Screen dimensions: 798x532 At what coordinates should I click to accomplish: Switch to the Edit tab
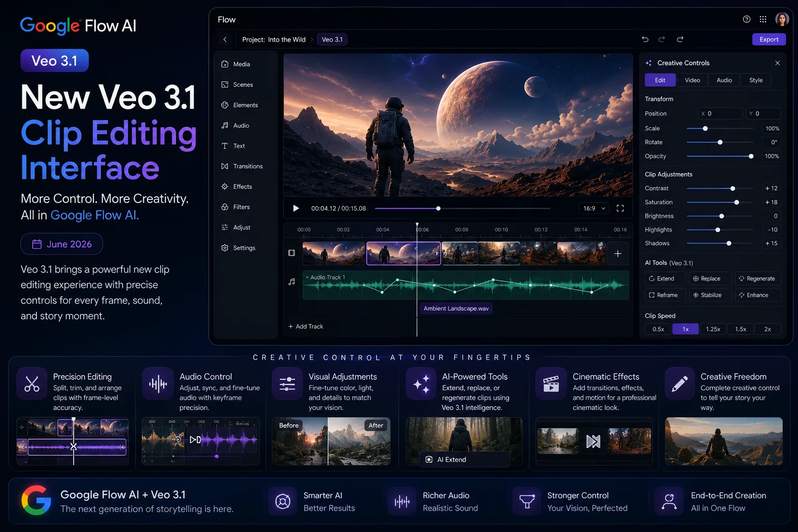(660, 80)
